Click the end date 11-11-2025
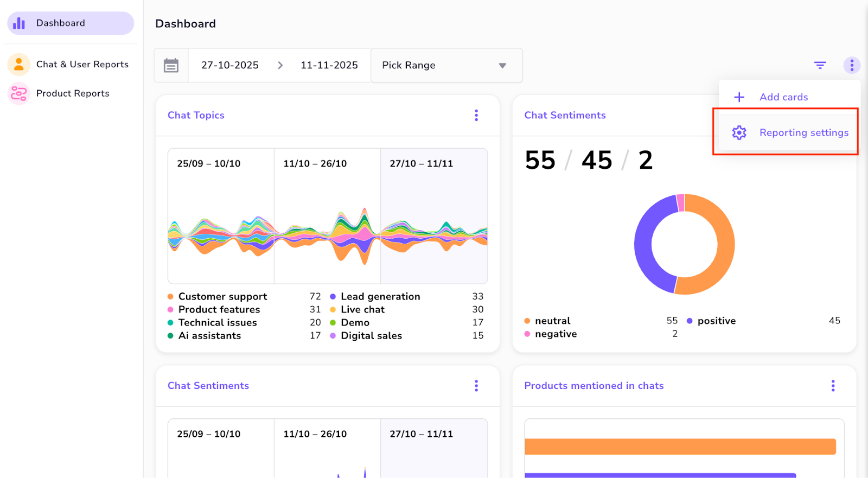Image resolution: width=868 pixels, height=478 pixels. (329, 65)
